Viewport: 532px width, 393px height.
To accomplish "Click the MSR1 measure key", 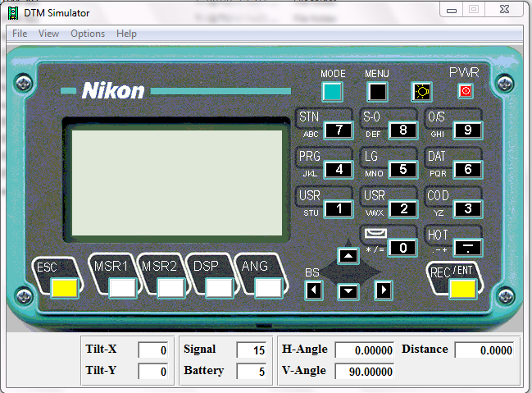I will click(122, 288).
